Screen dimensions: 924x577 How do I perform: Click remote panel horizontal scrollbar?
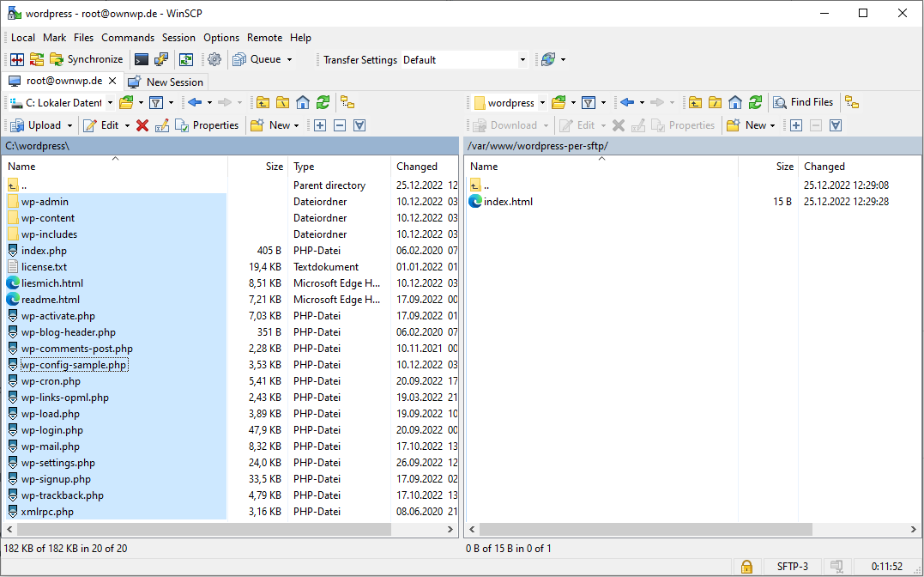coord(646,529)
